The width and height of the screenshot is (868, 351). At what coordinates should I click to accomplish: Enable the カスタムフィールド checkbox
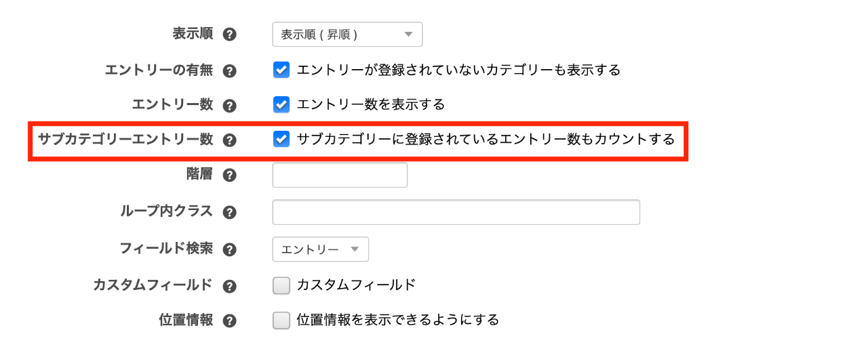[281, 286]
